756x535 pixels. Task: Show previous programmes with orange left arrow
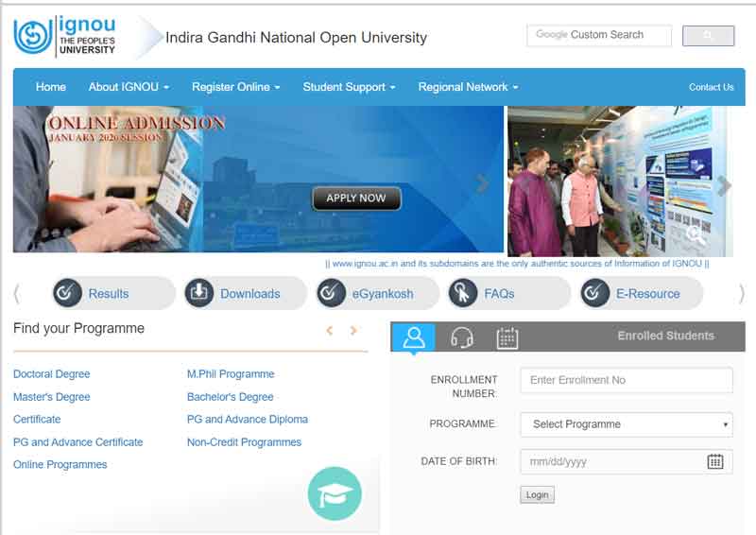[330, 331]
